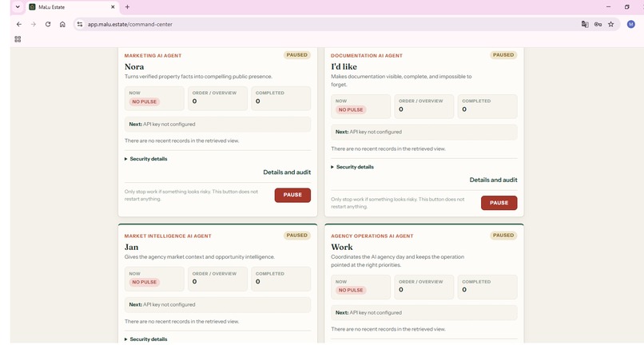
Task: Click 'MARKETING AI AGENT' label
Action: 153,55
